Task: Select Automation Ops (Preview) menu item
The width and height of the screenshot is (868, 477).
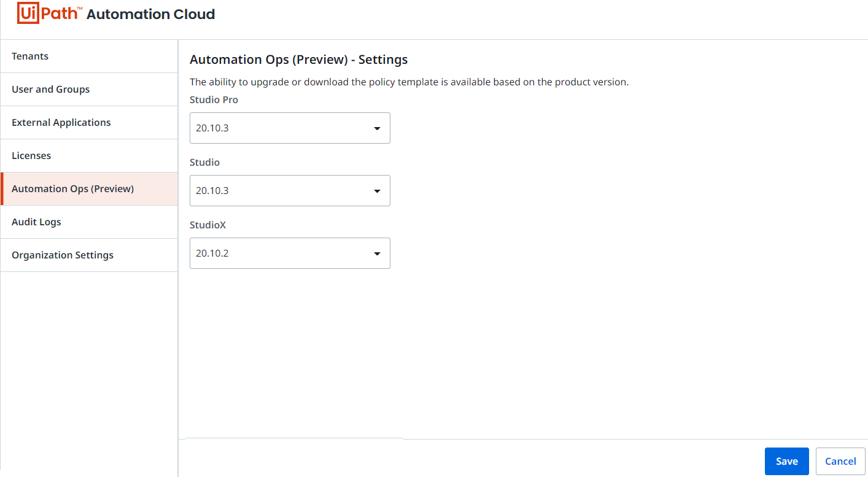Action: coord(89,189)
